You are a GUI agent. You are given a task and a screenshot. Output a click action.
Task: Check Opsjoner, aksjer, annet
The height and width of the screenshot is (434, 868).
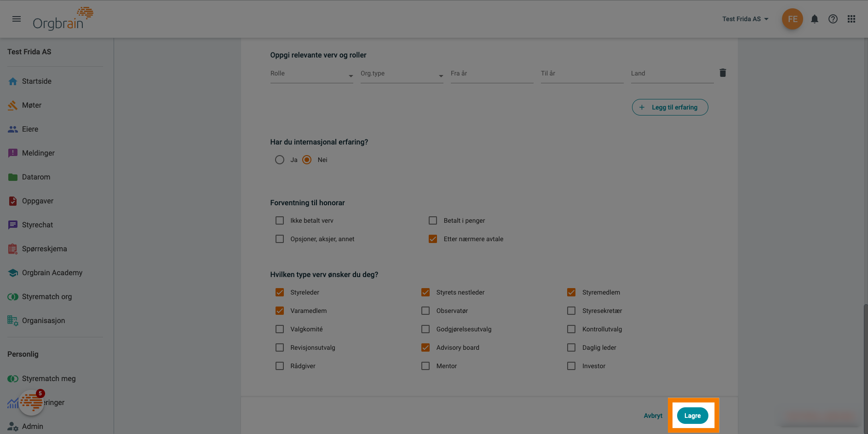pos(280,239)
